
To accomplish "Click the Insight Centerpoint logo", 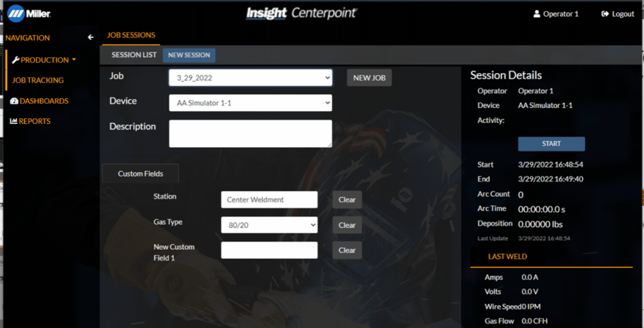I will point(302,13).
